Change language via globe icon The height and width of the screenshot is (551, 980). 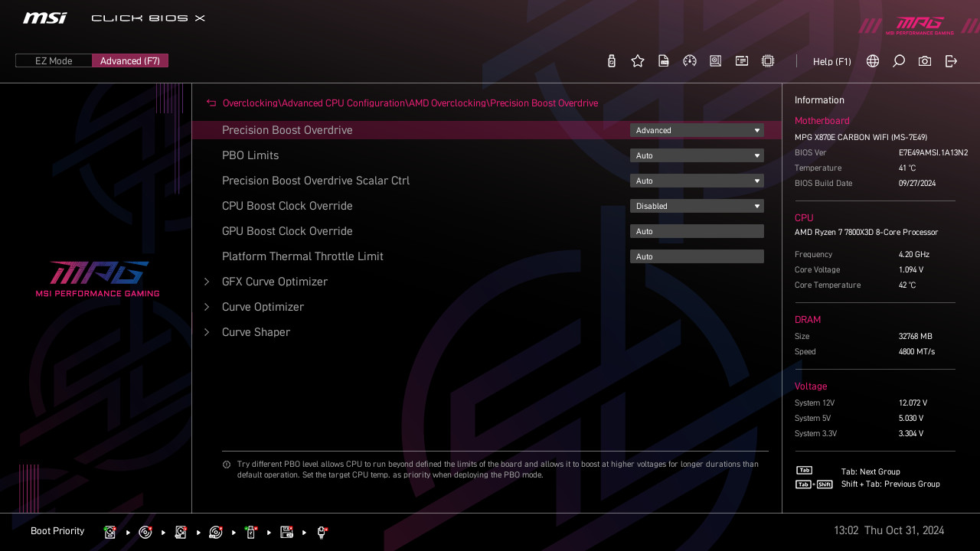click(x=873, y=61)
